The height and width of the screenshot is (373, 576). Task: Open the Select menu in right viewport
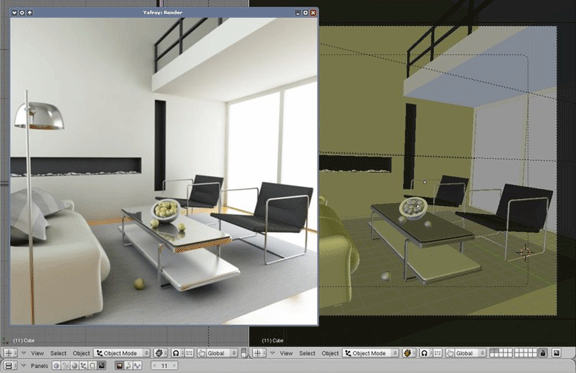(x=307, y=353)
